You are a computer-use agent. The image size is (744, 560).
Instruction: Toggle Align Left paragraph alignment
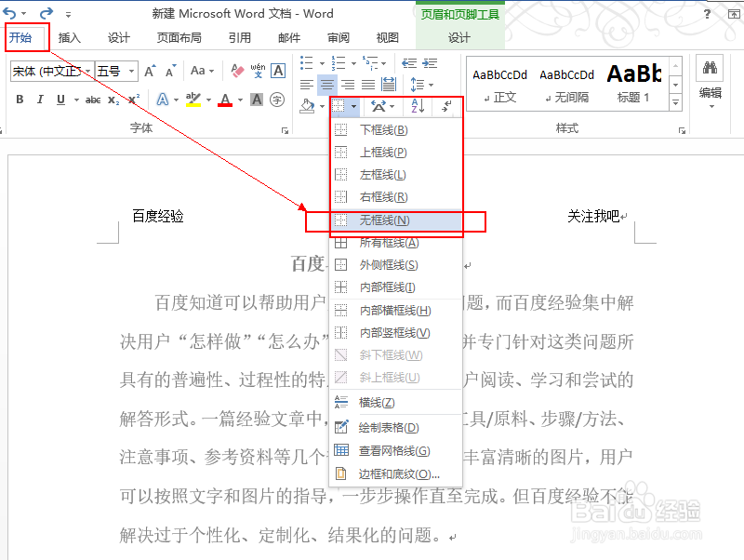tap(307, 85)
